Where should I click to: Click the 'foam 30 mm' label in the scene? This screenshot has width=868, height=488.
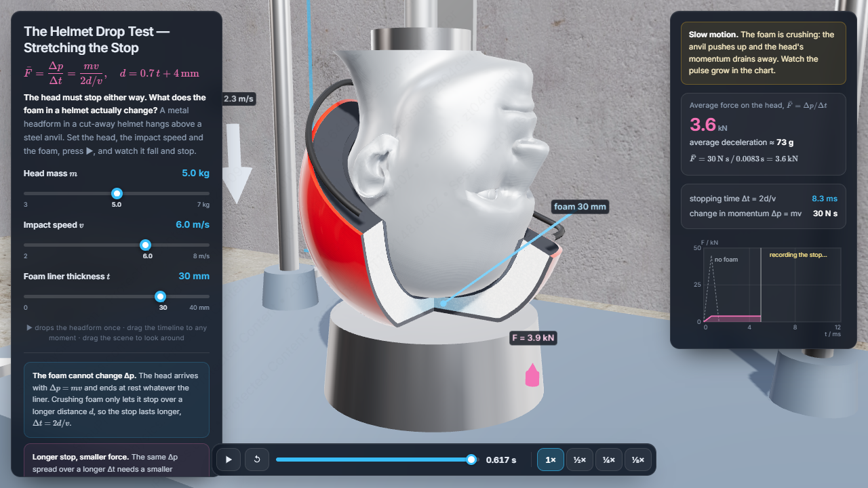[580, 207]
